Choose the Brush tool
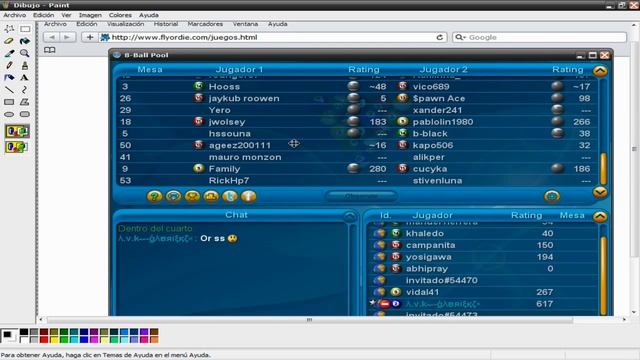 25,65
